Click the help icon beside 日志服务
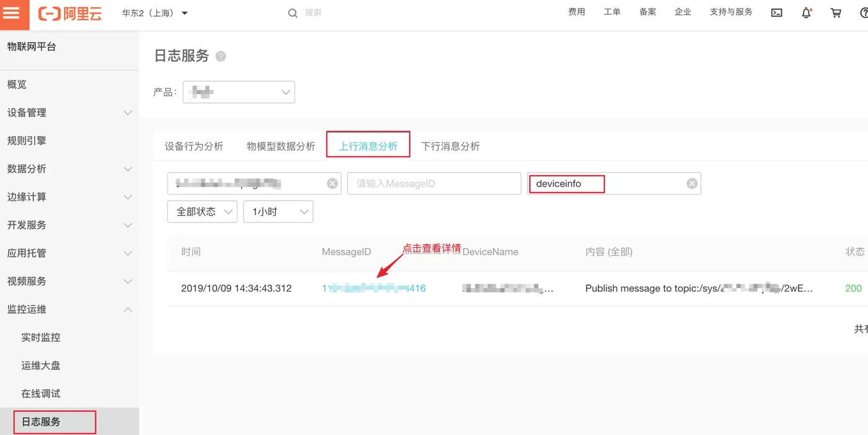 pos(221,56)
